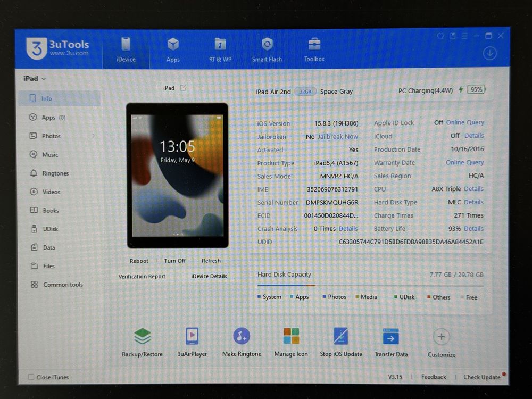Open the Toolbox tab
The image size is (532, 399).
click(x=314, y=50)
